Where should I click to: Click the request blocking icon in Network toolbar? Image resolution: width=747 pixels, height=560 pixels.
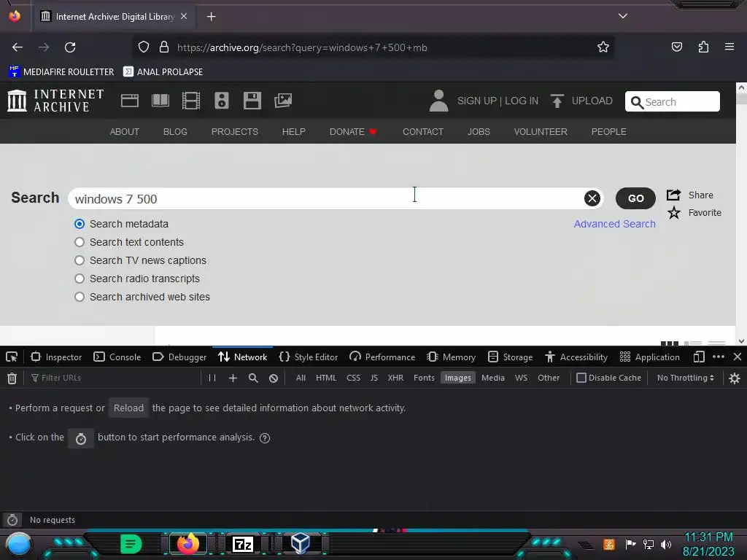[274, 378]
